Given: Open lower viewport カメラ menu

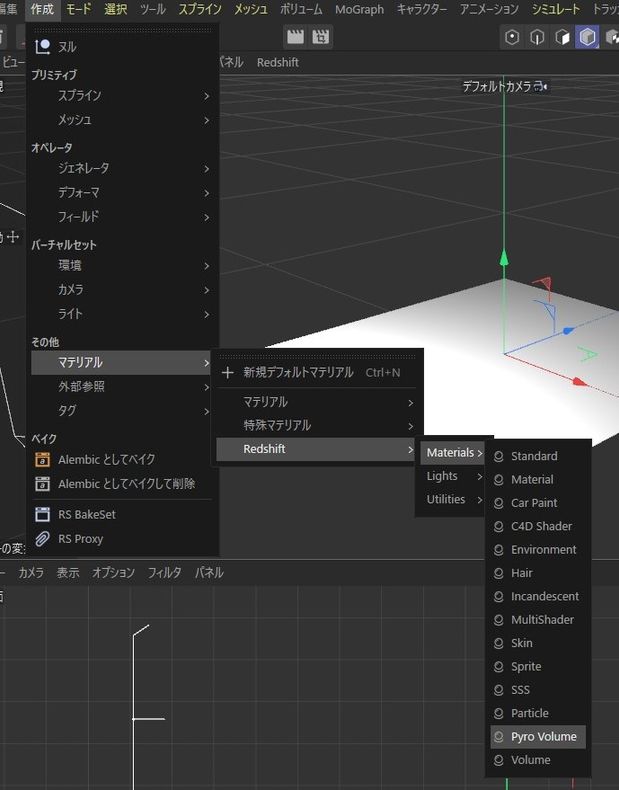Looking at the screenshot, I should (x=31, y=573).
